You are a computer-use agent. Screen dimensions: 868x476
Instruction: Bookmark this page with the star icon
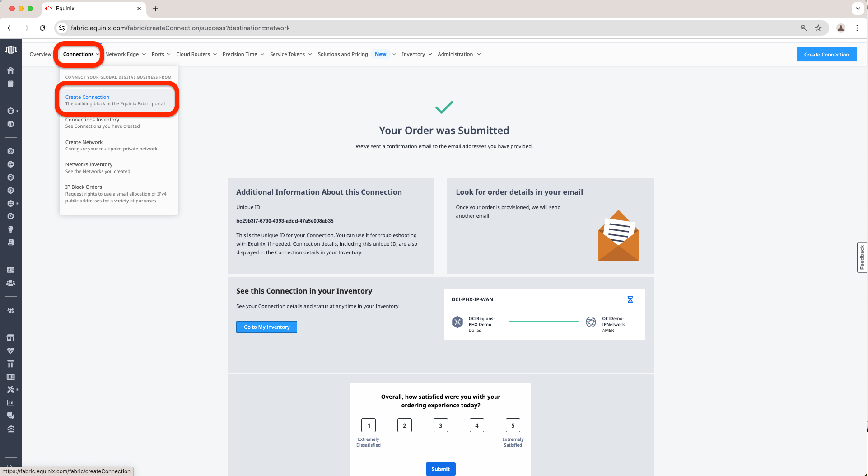click(818, 28)
